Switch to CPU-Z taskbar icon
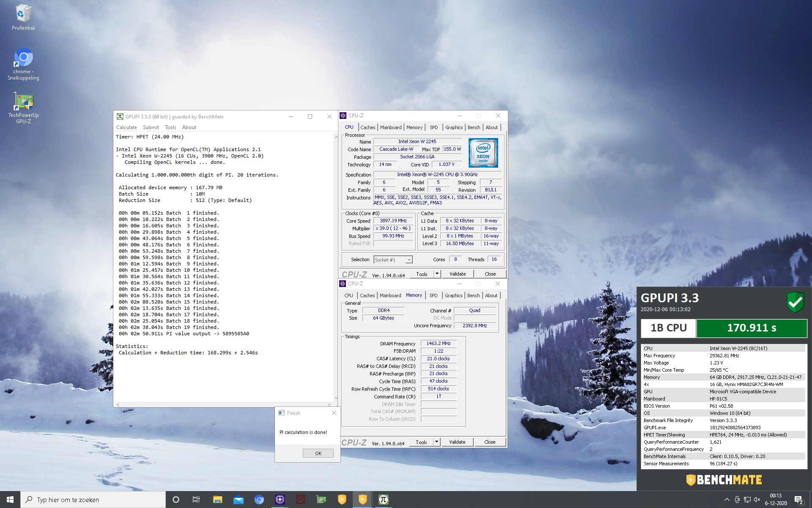Screen dimensions: 812x508 tap(280, 500)
